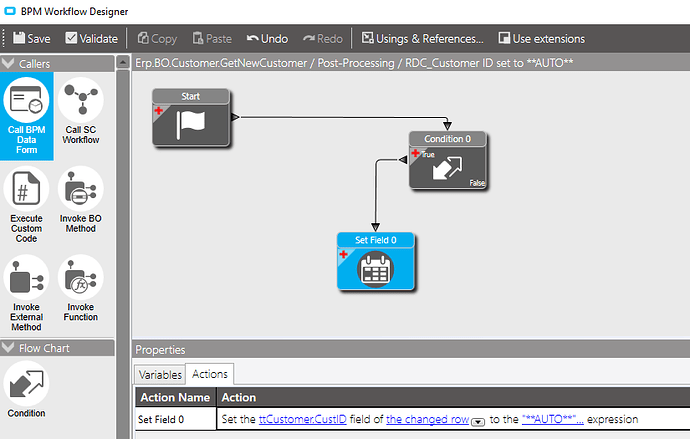
Task: Click the False label on Condition 0
Action: point(477,183)
